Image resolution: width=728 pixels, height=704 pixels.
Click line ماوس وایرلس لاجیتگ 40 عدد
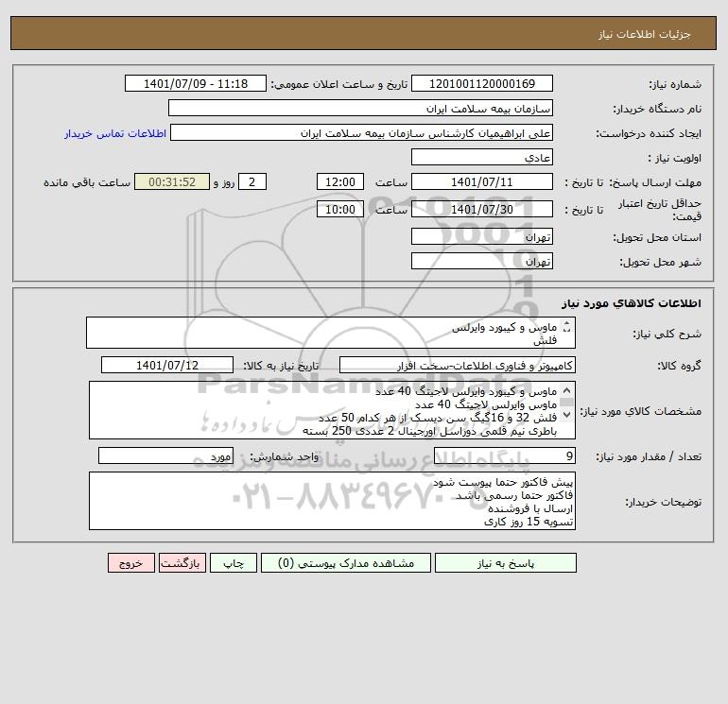tap(486, 404)
